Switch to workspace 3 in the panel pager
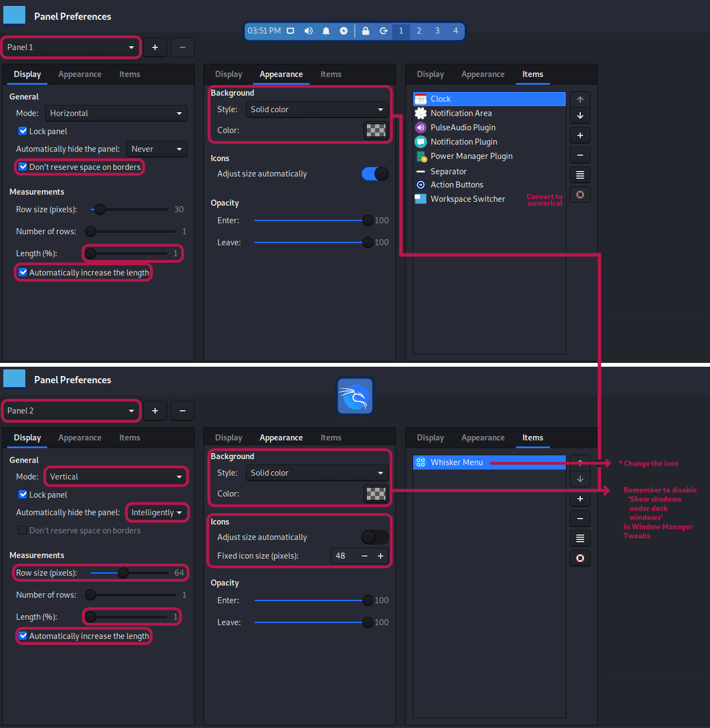This screenshot has width=710, height=728. (437, 31)
